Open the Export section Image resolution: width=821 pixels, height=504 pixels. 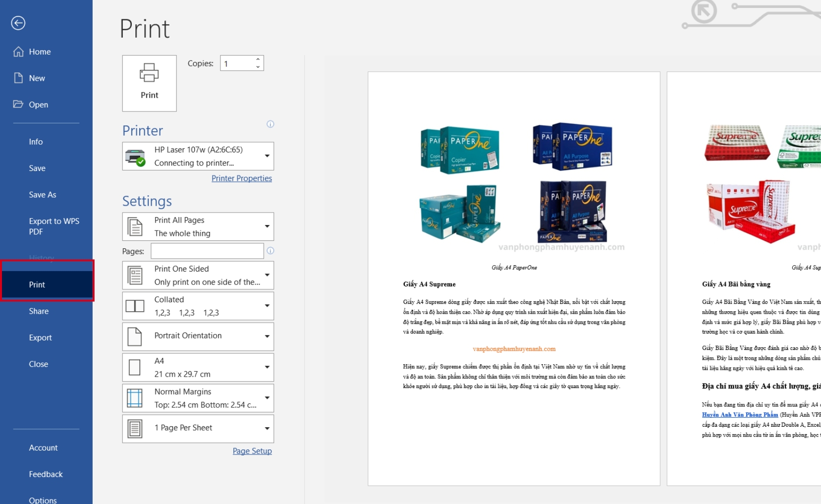46,337
